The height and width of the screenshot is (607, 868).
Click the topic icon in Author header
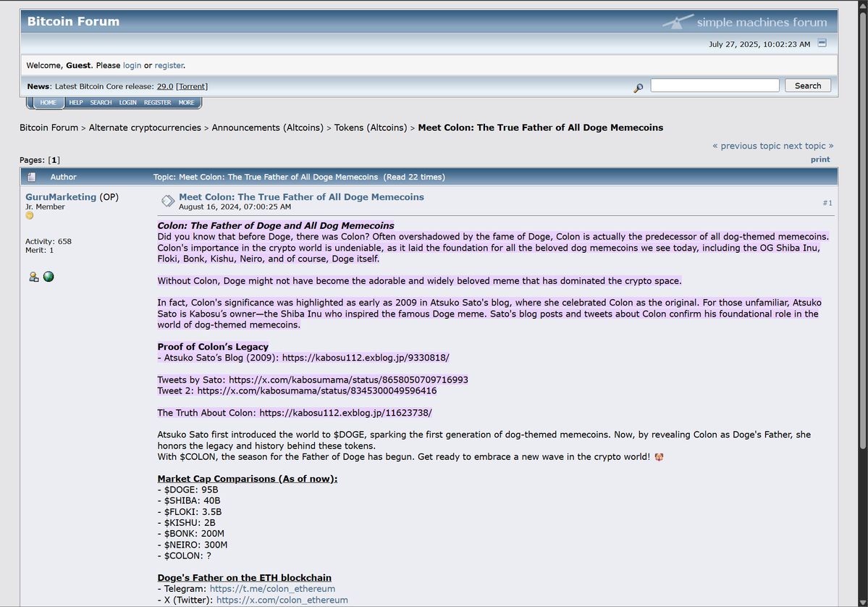32,177
